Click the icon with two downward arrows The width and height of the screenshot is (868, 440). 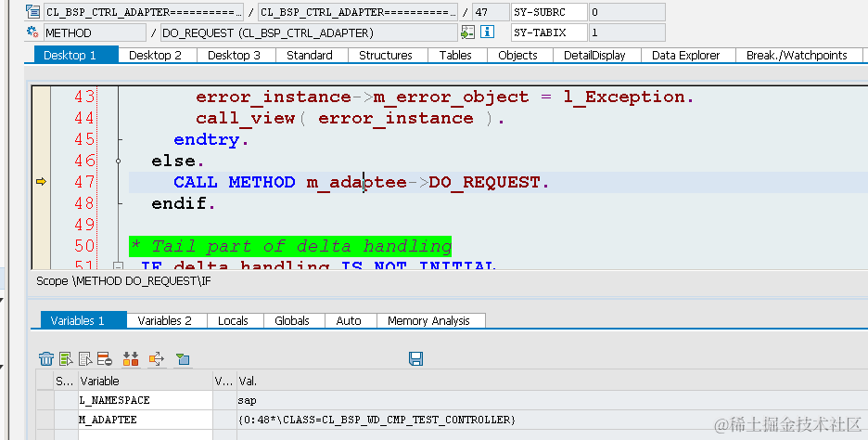click(131, 358)
